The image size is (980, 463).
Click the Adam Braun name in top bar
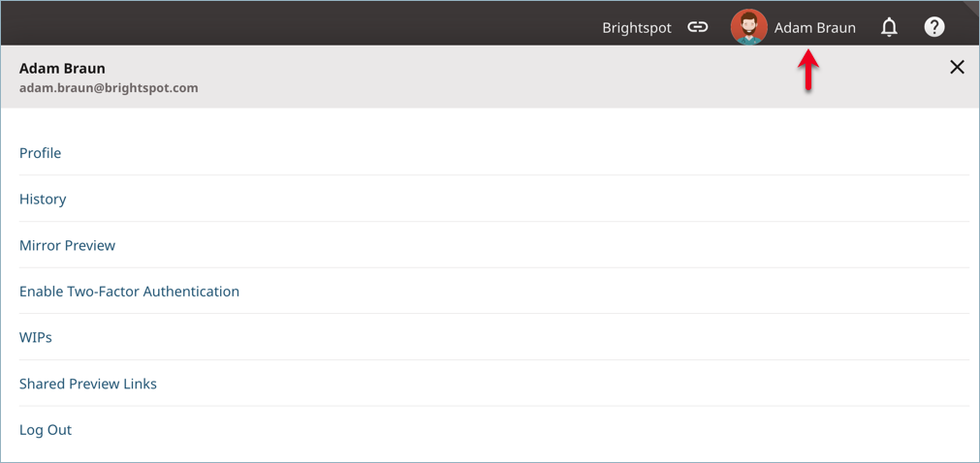pos(815,28)
